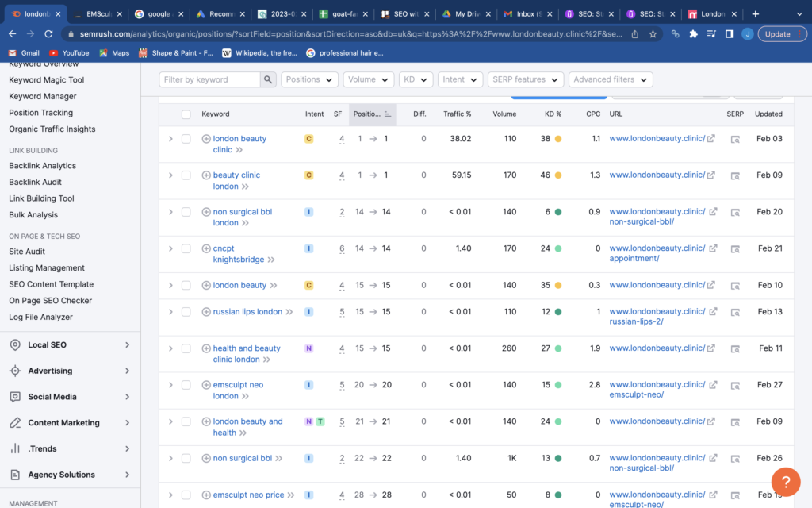This screenshot has width=812, height=508.
Task: Expand the Local SEO sidebar section
Action: pos(70,344)
